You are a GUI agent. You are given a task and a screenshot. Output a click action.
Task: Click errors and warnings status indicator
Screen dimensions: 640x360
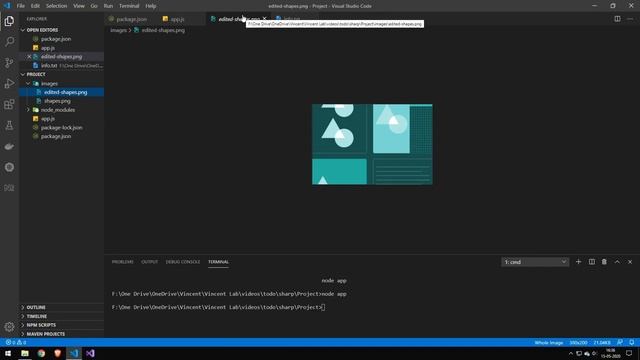[x=16, y=342]
